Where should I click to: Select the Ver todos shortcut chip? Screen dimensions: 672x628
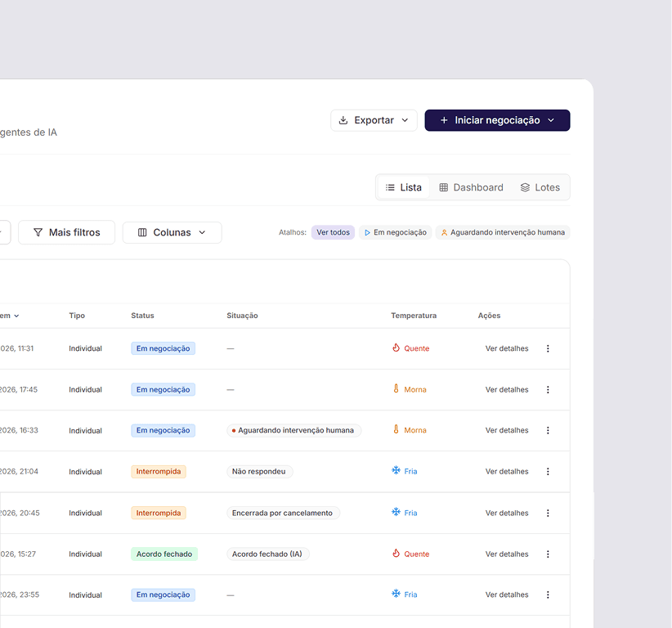click(333, 232)
